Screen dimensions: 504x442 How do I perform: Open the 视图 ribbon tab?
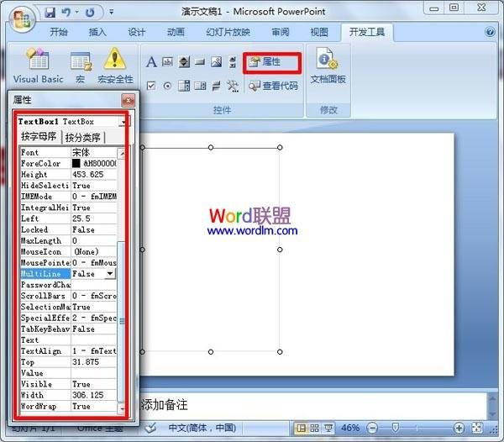tap(319, 32)
